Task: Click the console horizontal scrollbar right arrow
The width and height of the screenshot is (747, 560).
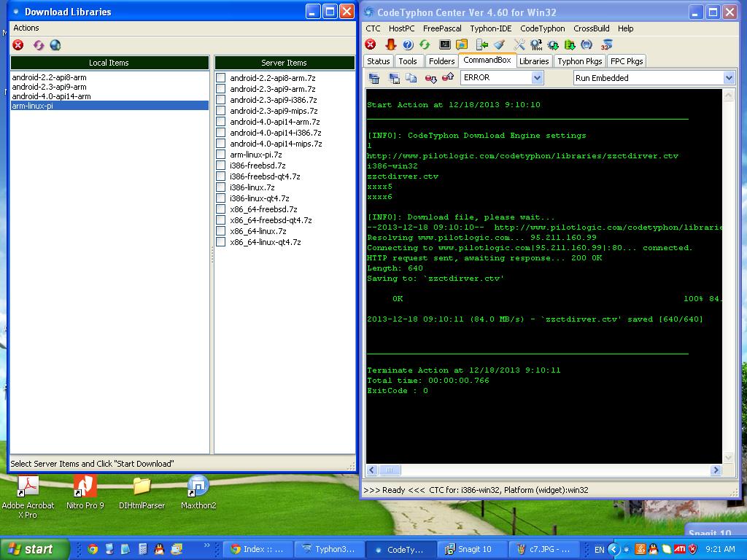Action: click(716, 470)
